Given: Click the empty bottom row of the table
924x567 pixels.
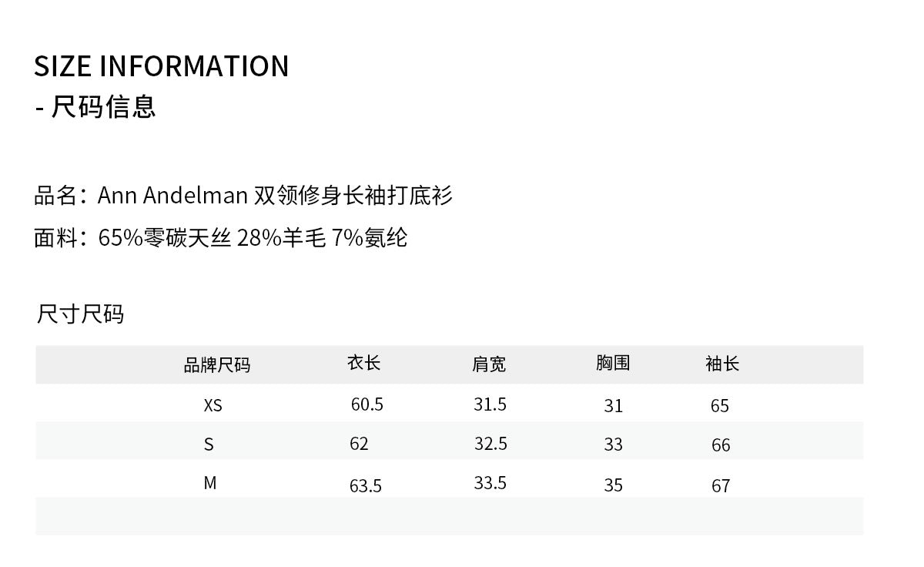Looking at the screenshot, I should coord(449,516).
